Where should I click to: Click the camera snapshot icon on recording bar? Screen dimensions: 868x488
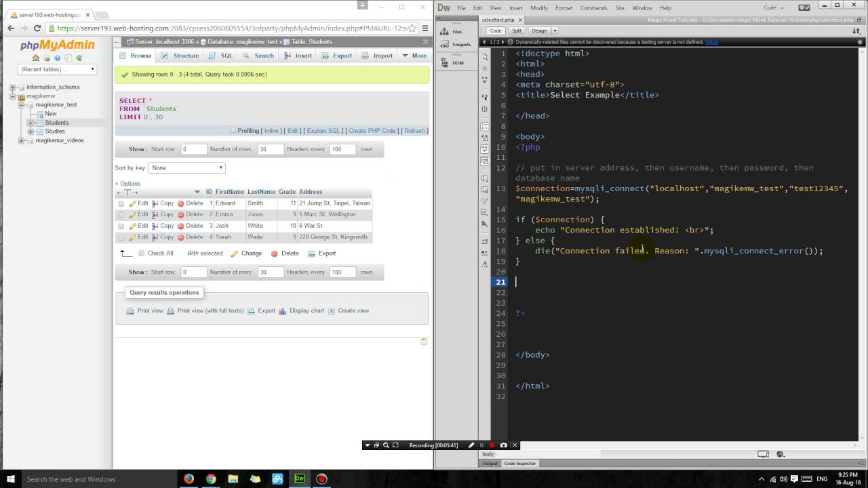pyautogui.click(x=503, y=445)
